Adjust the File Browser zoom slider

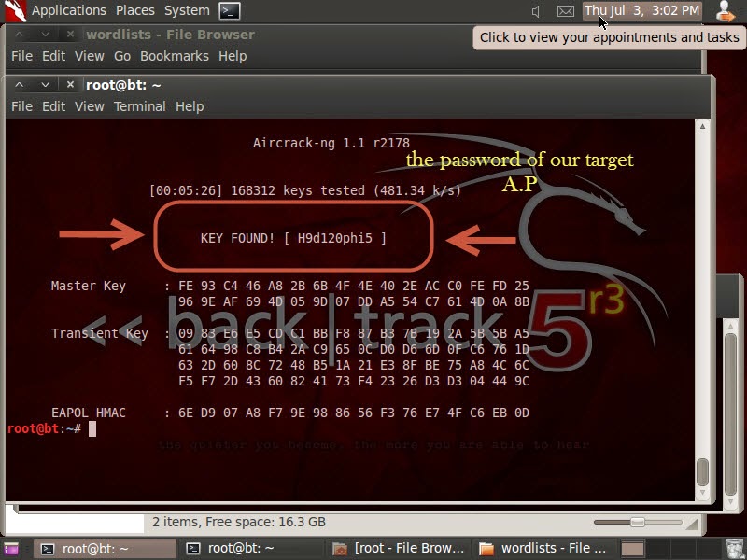pyautogui.click(x=638, y=523)
